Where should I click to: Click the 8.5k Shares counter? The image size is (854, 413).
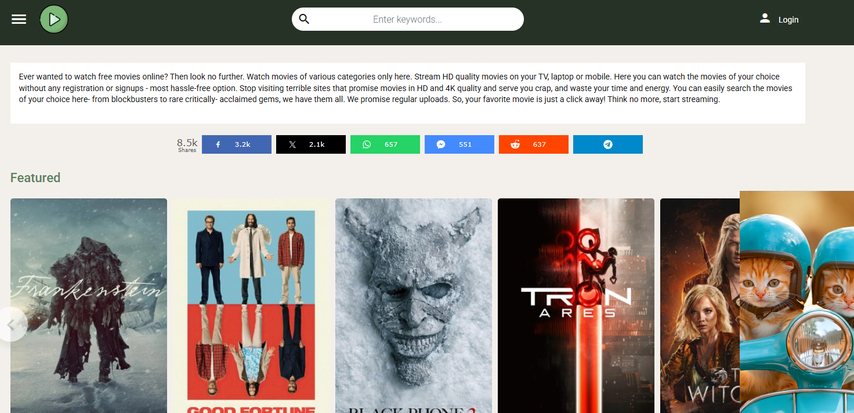click(x=187, y=144)
